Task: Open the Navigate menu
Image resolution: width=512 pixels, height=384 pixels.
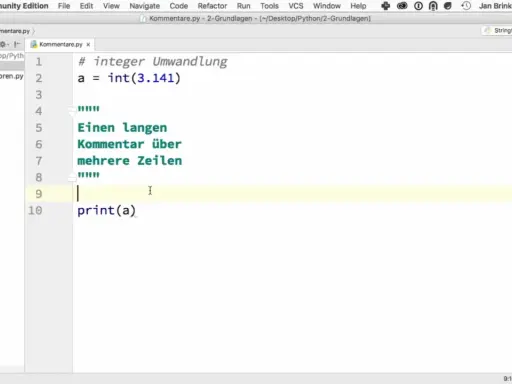Action: (x=144, y=6)
